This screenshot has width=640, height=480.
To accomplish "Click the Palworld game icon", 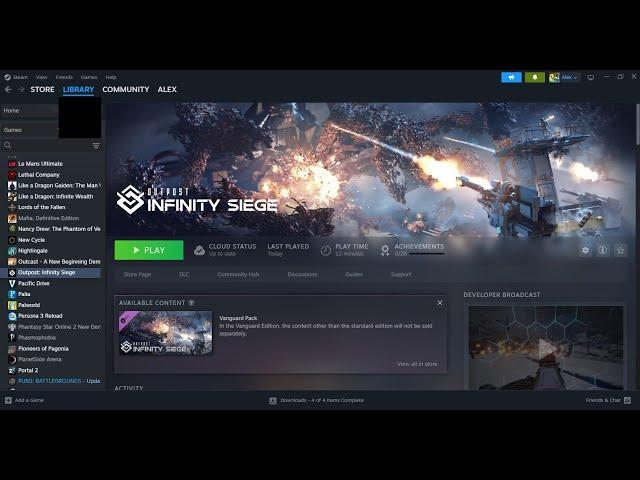I will 12,305.
